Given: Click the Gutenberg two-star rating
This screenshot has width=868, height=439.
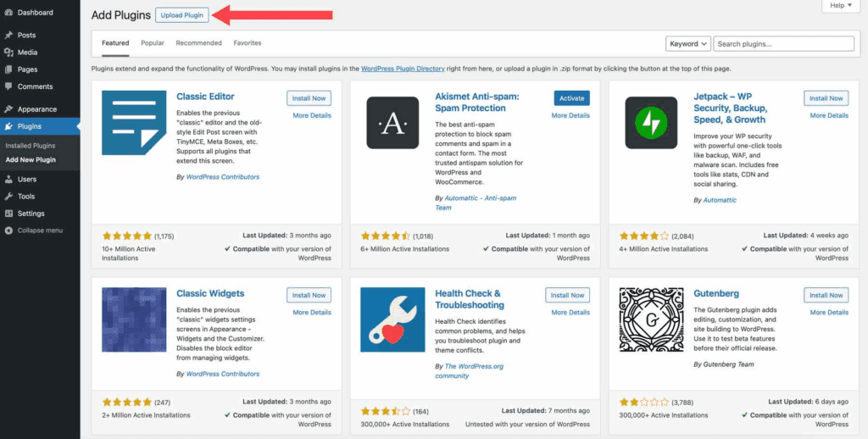Looking at the screenshot, I should tap(644, 403).
